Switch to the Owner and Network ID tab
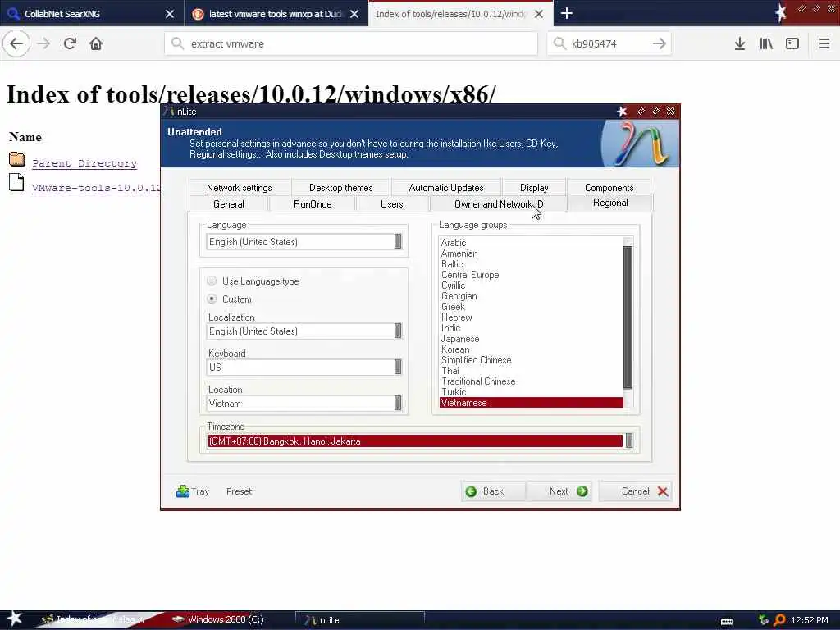The image size is (840, 630). 498,204
